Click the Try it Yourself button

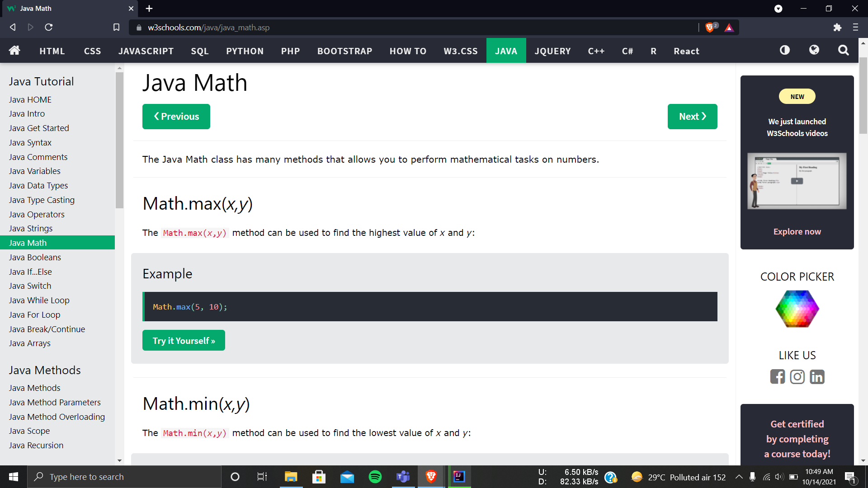pos(184,341)
